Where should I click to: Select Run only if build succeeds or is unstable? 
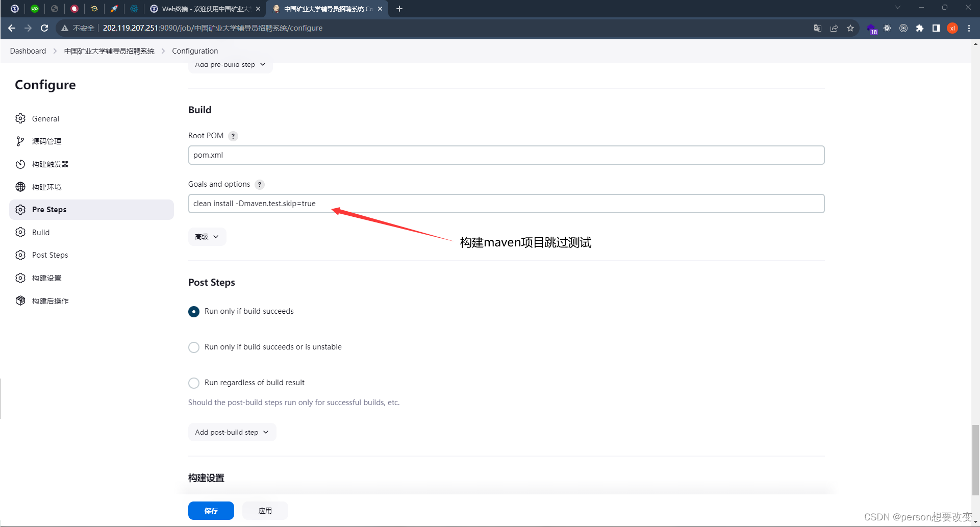pyautogui.click(x=194, y=347)
